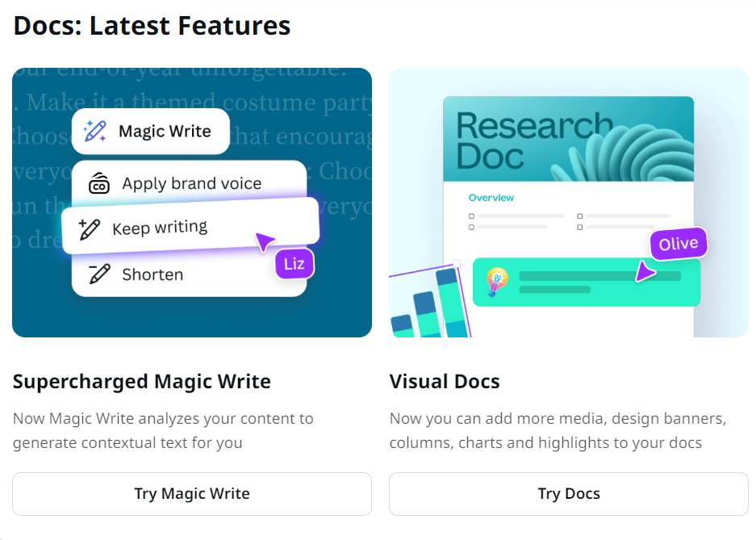Click the Shorten pencil icon
The width and height of the screenshot is (756, 540).
point(99,274)
